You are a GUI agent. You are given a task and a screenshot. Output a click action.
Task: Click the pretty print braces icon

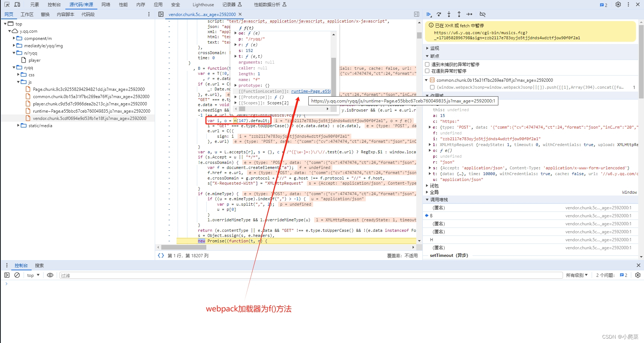coord(161,255)
